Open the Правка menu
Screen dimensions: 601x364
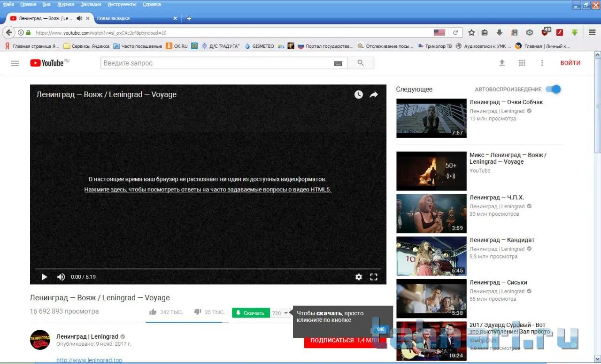[28, 4]
